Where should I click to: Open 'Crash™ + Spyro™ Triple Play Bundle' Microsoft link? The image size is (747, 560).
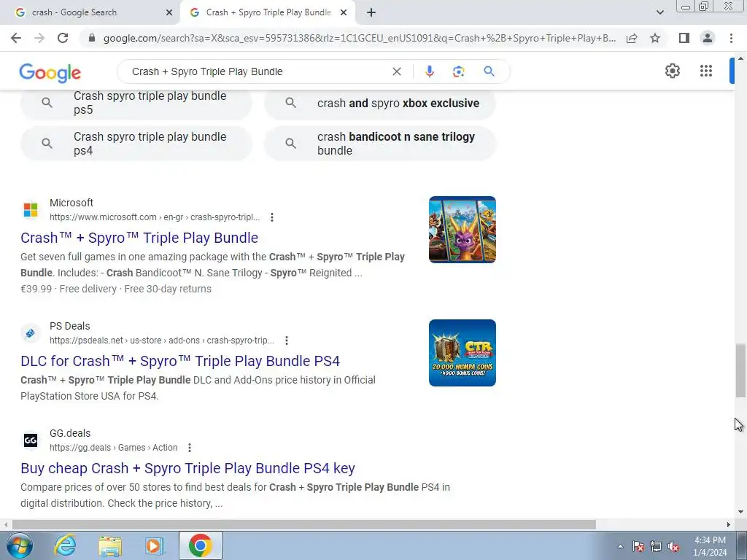(139, 238)
